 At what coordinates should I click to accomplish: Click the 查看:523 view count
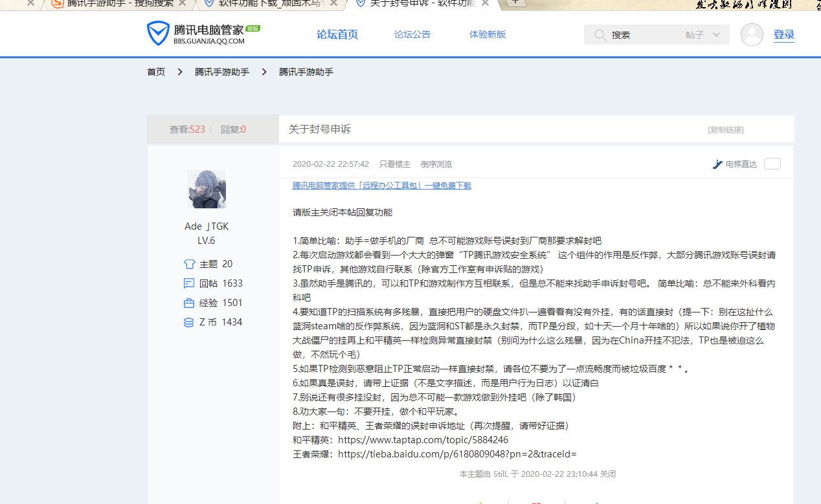(187, 129)
